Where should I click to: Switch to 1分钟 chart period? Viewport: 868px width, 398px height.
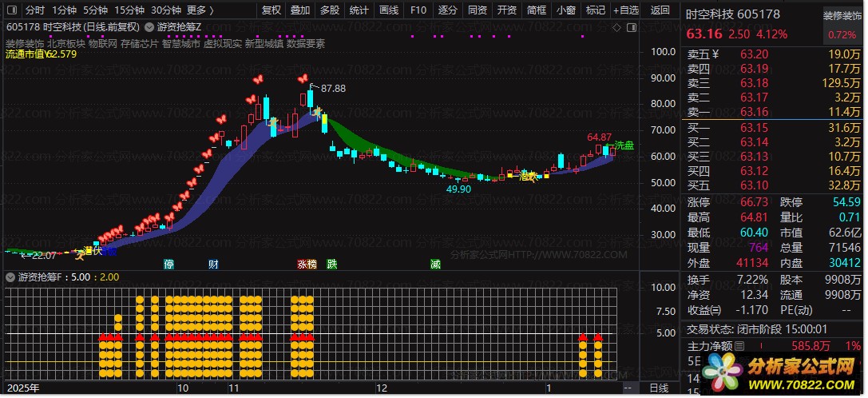[x=64, y=10]
